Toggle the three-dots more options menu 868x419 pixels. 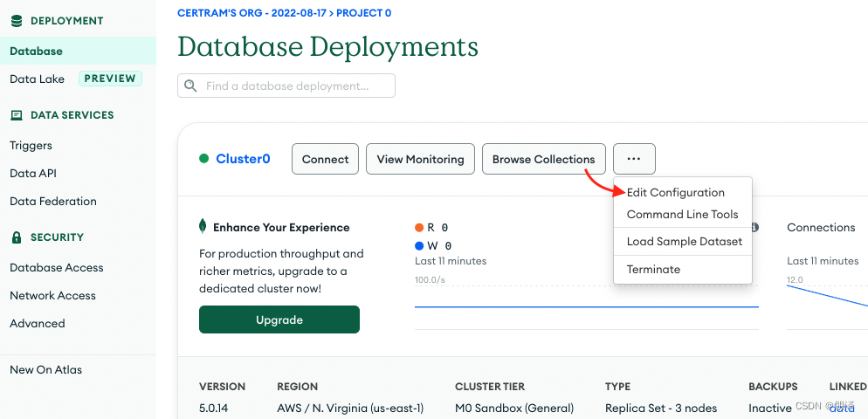(634, 159)
